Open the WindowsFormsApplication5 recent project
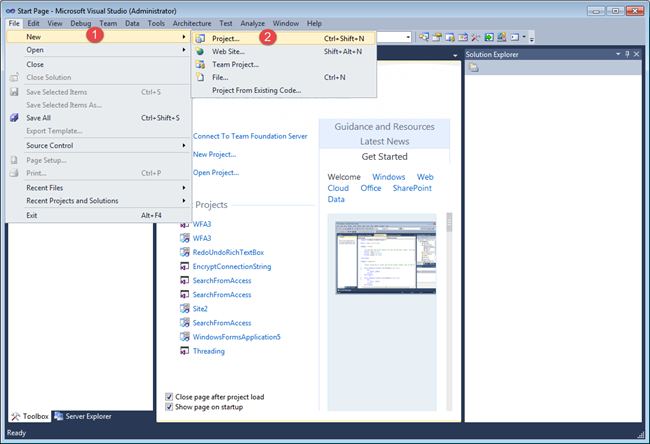This screenshot has width=650, height=444. (x=236, y=337)
